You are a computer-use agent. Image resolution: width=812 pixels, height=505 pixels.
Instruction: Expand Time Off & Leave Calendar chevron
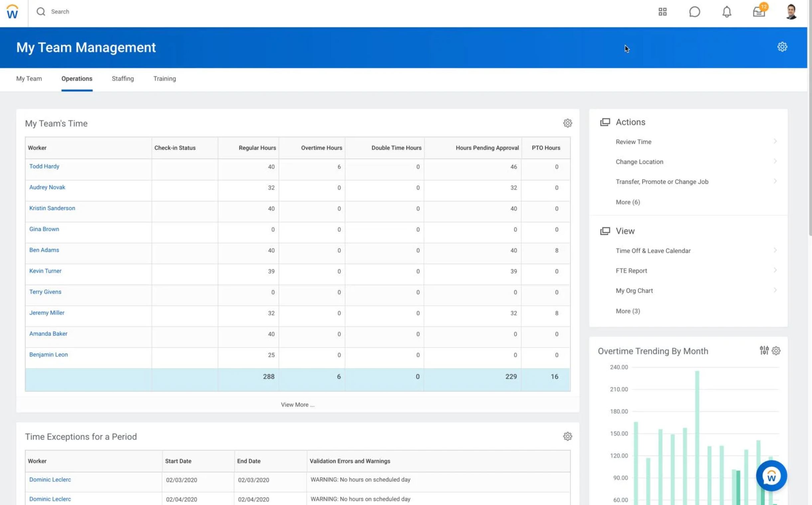(775, 250)
